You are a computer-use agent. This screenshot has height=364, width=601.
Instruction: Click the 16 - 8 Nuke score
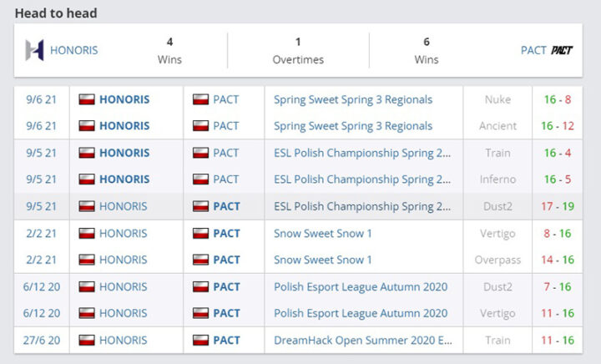click(557, 99)
